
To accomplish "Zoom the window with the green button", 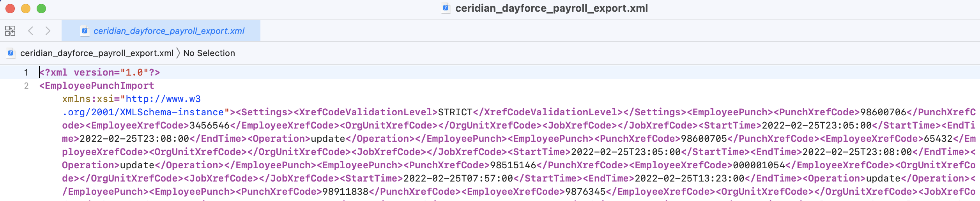I will 41,9.
